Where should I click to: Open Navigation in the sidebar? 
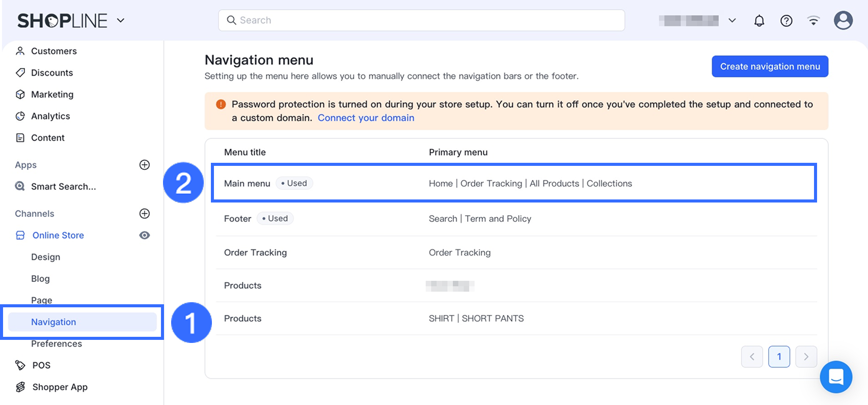53,322
